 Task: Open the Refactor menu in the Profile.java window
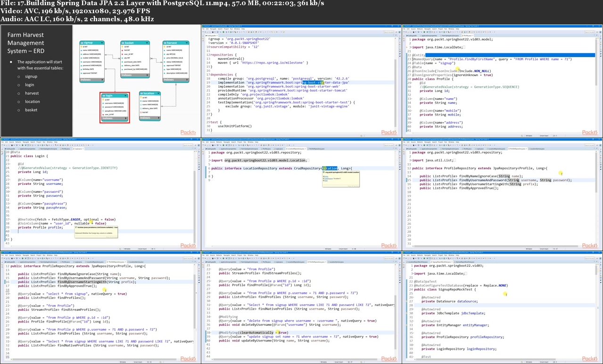420,29
